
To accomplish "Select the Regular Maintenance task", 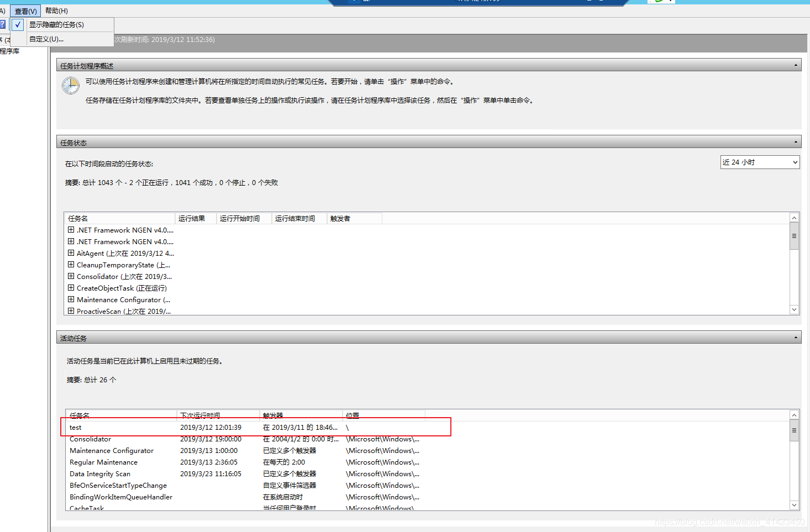I will pyautogui.click(x=103, y=462).
